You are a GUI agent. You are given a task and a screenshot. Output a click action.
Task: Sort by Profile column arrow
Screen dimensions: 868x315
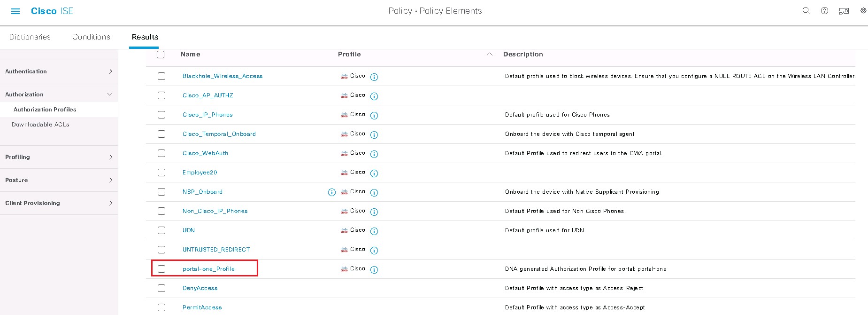(x=490, y=55)
